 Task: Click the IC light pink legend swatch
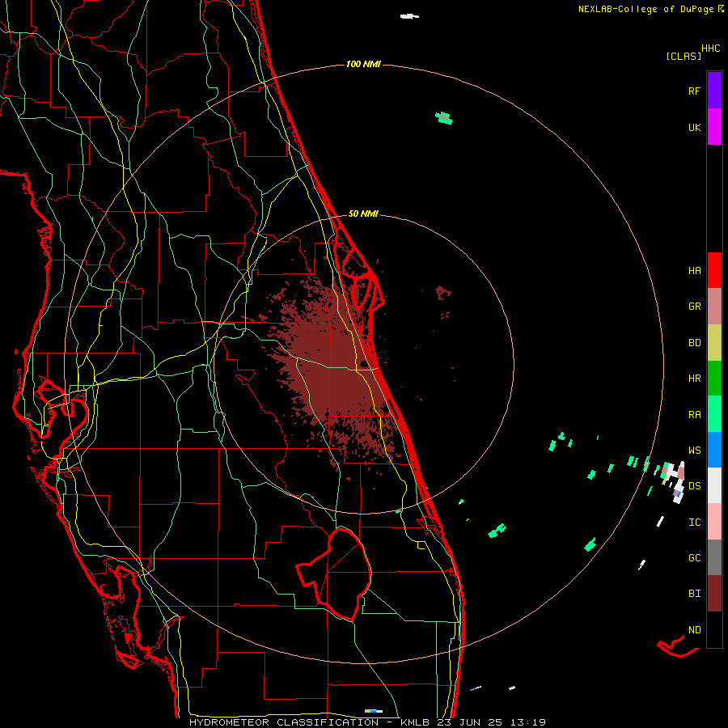[x=714, y=522]
